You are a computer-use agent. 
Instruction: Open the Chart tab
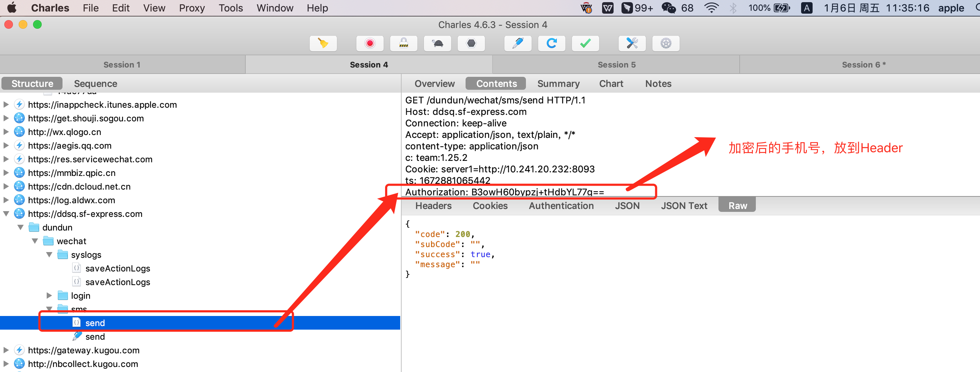coord(611,84)
